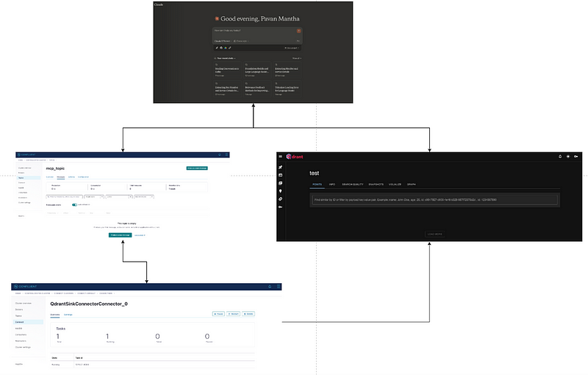Click the Delete button for the connector
588x375 pixels.
pyautogui.click(x=248, y=314)
